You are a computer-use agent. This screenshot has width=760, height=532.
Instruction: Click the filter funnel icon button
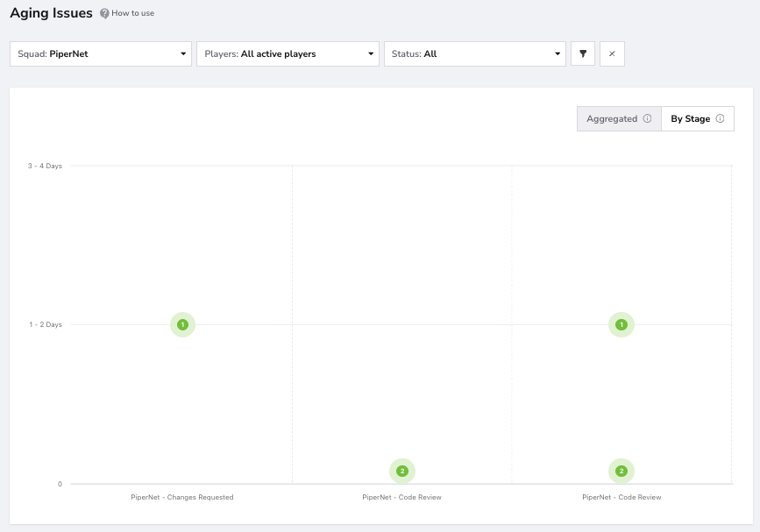[x=583, y=53]
